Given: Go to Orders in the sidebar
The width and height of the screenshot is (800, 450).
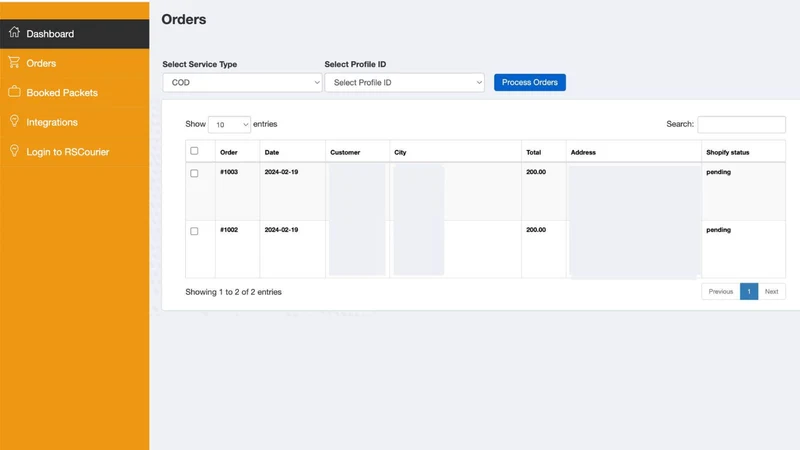Looking at the screenshot, I should coord(74,63).
